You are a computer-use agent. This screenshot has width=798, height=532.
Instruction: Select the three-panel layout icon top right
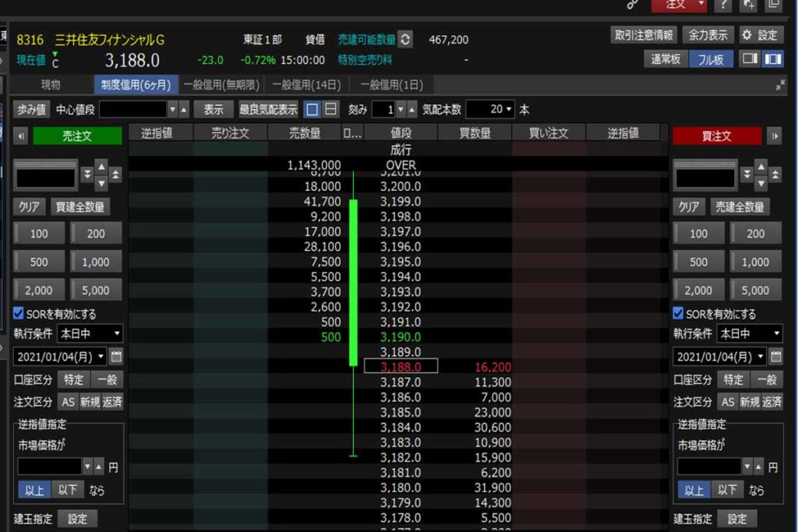pos(774,59)
